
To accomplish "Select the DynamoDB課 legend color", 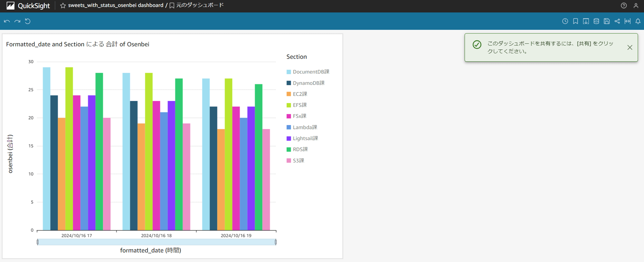I will pos(289,83).
